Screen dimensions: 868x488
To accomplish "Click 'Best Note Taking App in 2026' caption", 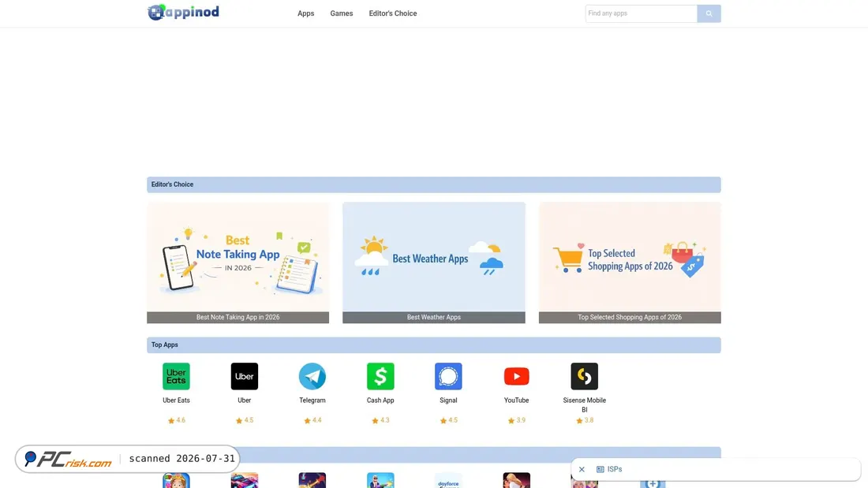I will [x=238, y=317].
